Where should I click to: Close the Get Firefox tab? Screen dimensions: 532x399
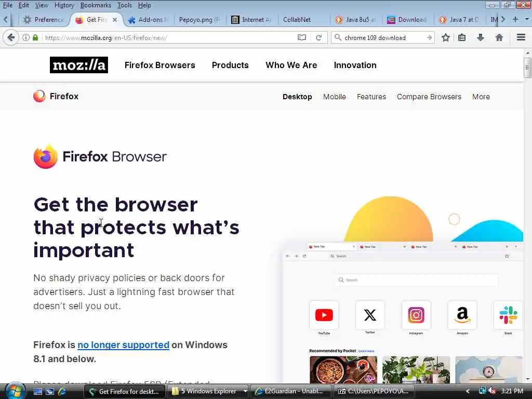coord(115,20)
